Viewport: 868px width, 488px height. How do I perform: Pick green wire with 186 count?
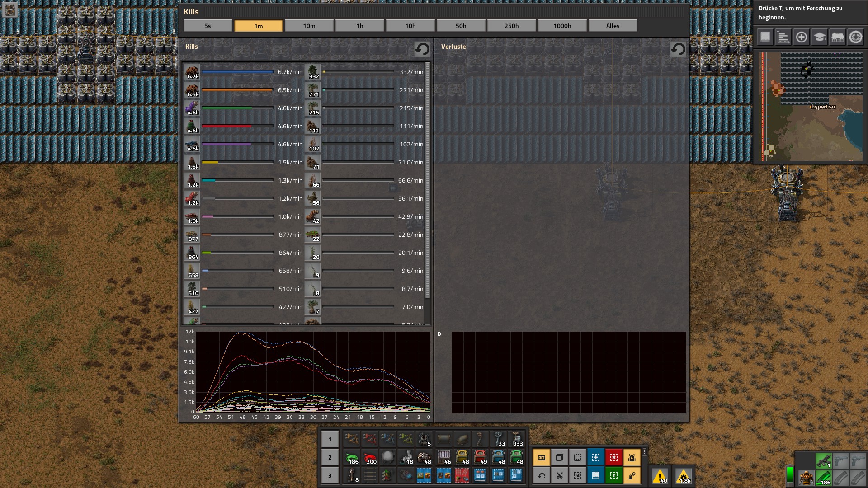click(x=352, y=457)
